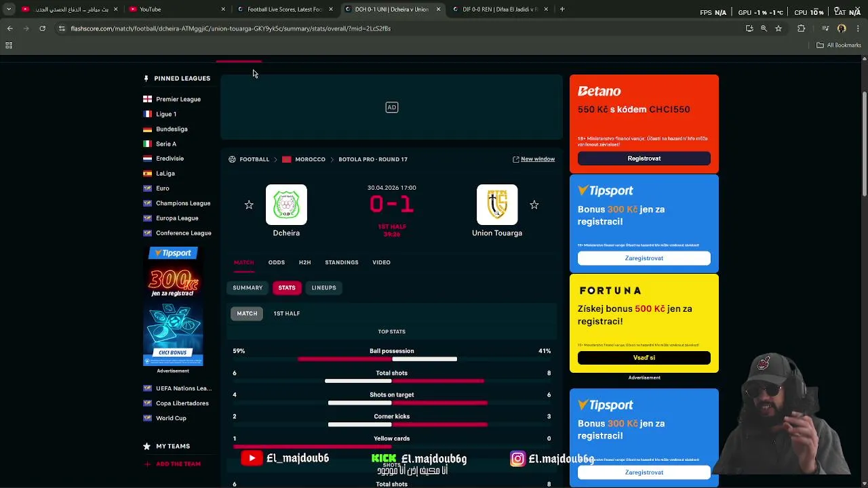Select the H2H tab
The height and width of the screenshot is (488, 868).
[304, 262]
